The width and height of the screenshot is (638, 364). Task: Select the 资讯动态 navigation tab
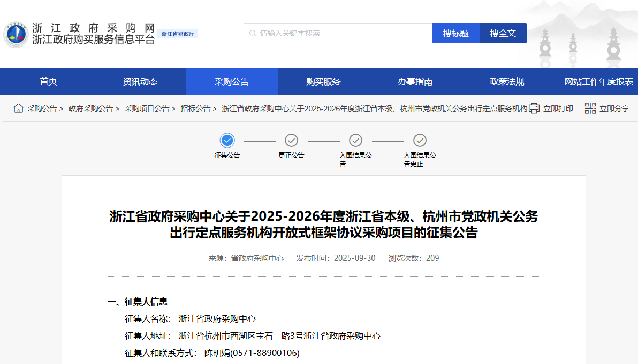tap(141, 81)
